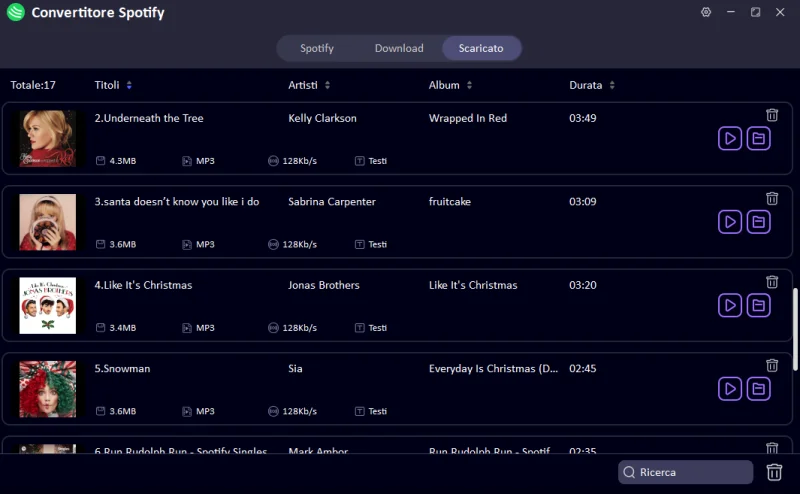Click the Sia Snowman album cover thumbnail
The width and height of the screenshot is (800, 494).
(x=47, y=389)
